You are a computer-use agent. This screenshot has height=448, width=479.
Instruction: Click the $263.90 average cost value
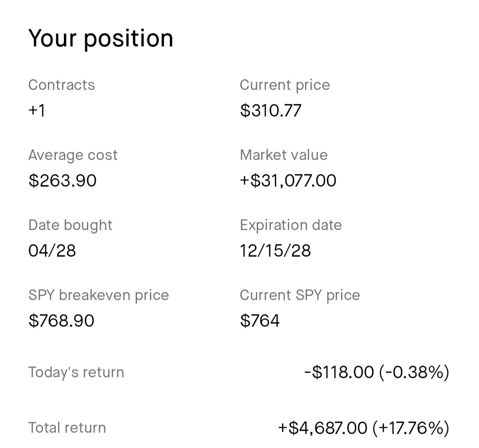point(63,180)
